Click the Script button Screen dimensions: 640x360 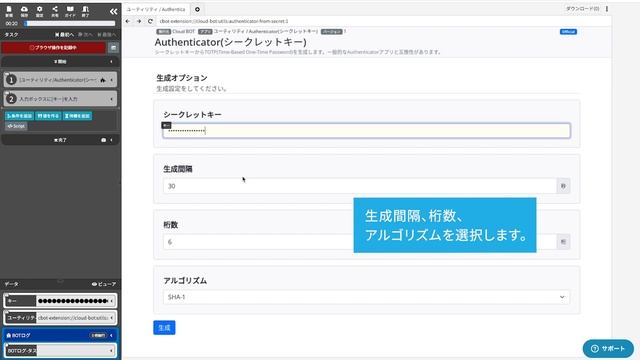pos(16,126)
